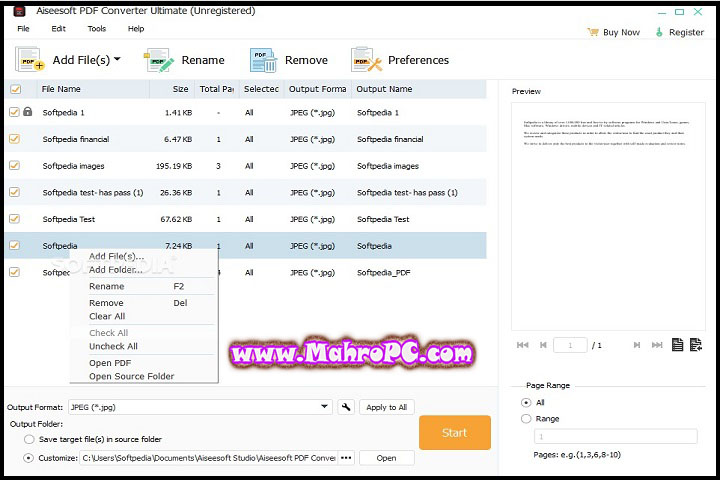Viewport: 720px width, 480px height.
Task: Select the Softpedia images file row
Action: pyautogui.click(x=246, y=166)
